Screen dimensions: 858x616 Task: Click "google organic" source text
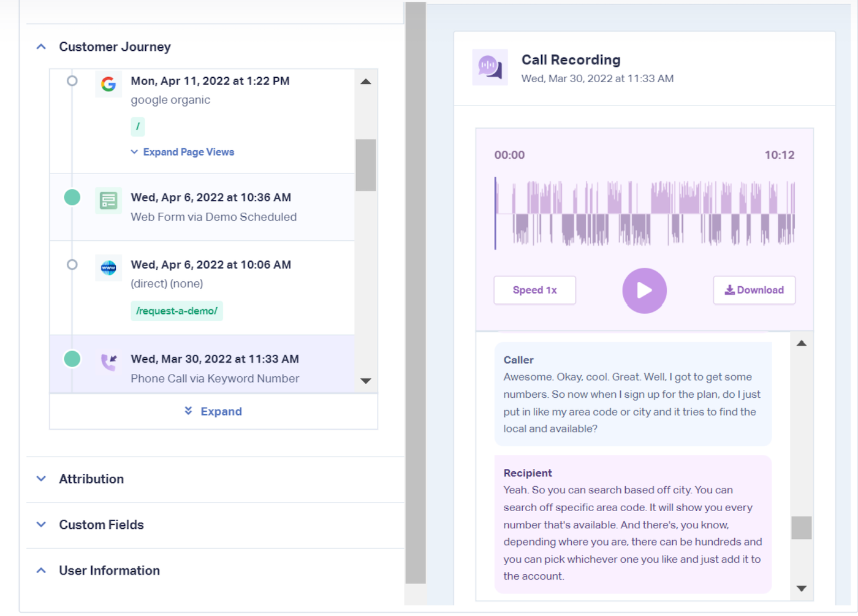pyautogui.click(x=170, y=100)
